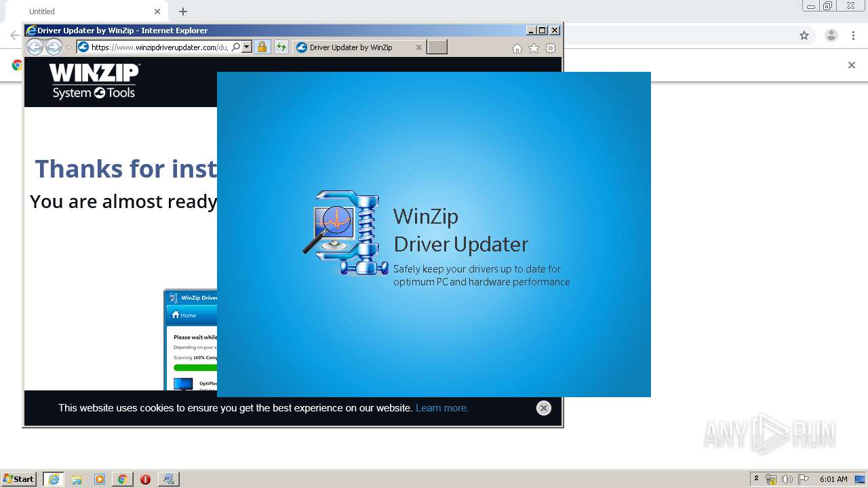Minimize the Internet Explorer window

(x=531, y=30)
